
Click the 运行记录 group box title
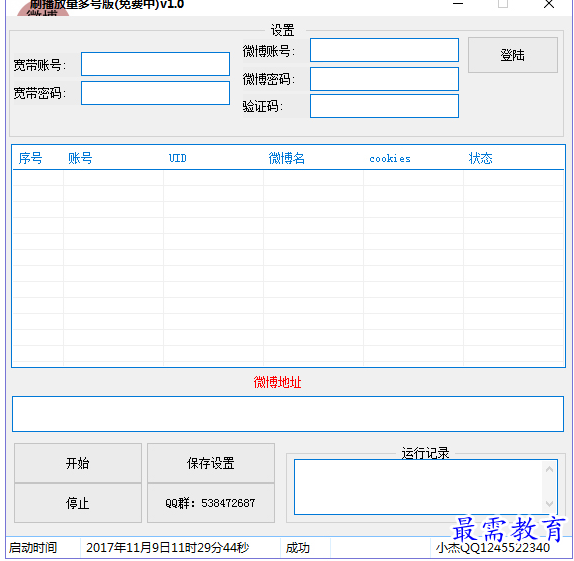425,453
